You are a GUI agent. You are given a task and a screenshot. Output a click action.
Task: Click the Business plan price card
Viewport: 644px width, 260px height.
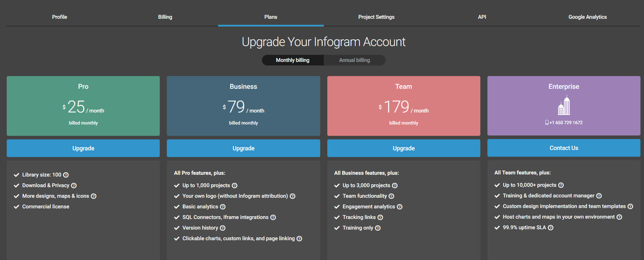[244, 106]
